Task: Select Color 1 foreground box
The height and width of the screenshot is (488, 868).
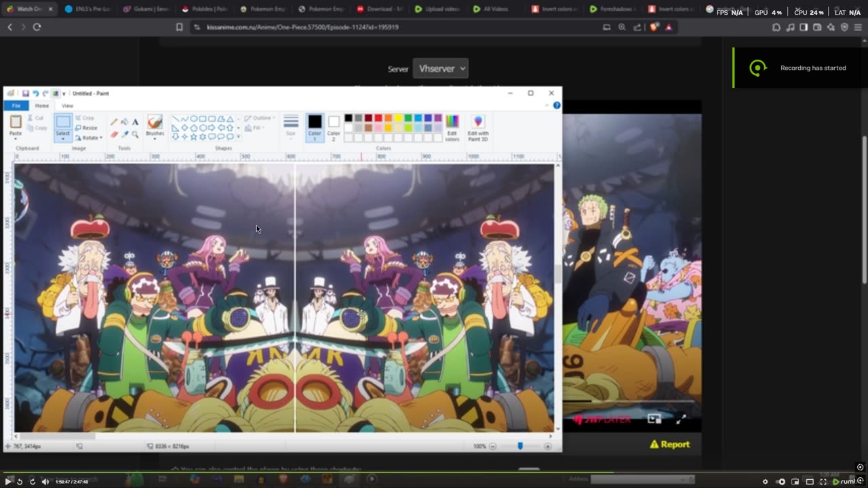Action: [x=315, y=127]
